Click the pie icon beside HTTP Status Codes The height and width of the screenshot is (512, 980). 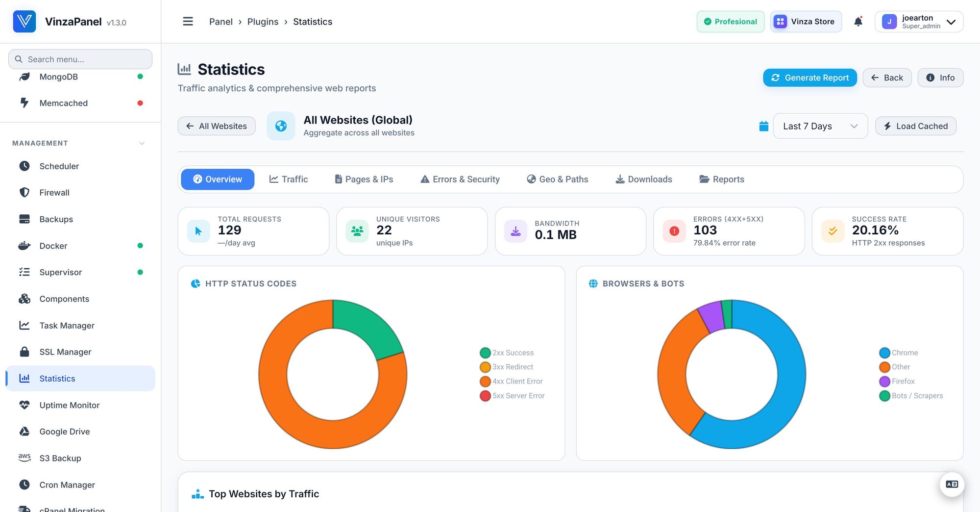(x=196, y=283)
